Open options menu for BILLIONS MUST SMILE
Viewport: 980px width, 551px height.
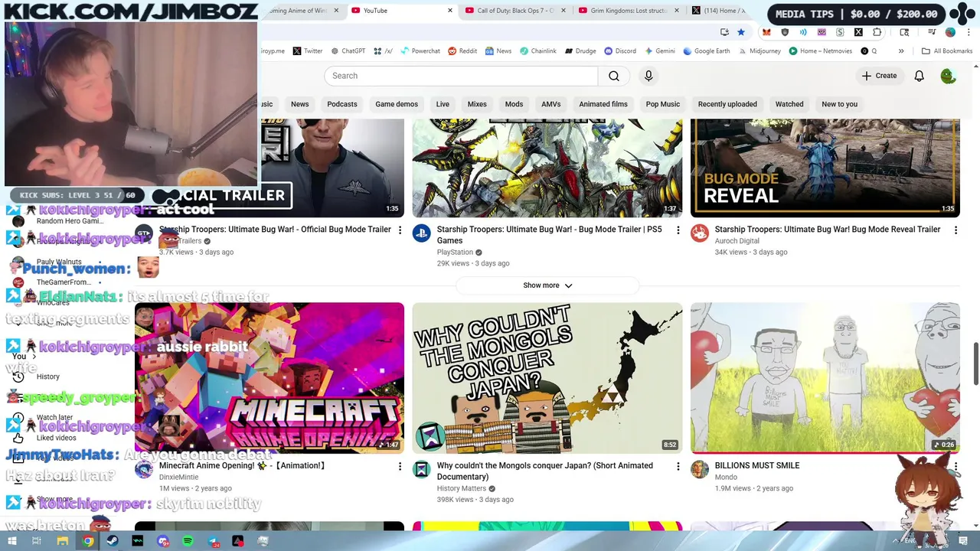[955, 466]
